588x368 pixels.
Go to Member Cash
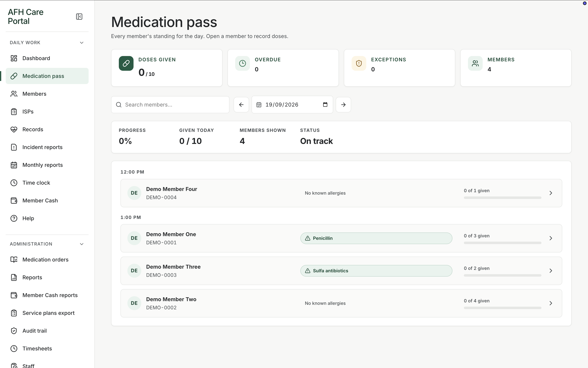47,200
